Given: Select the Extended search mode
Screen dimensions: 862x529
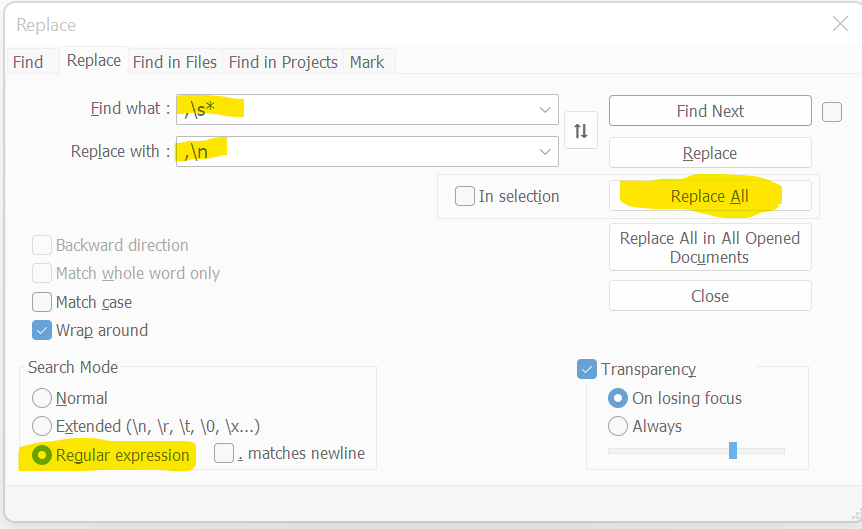Looking at the screenshot, I should pyautogui.click(x=42, y=426).
